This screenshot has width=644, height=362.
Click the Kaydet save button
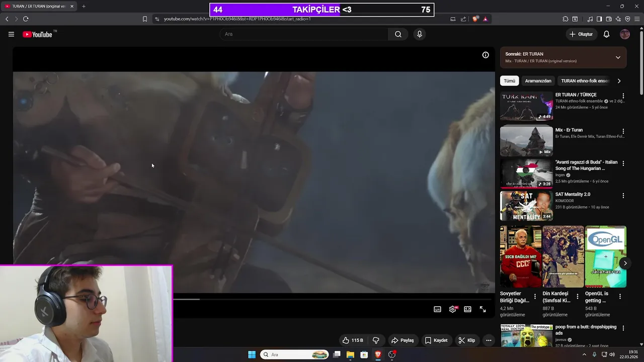[436, 340]
